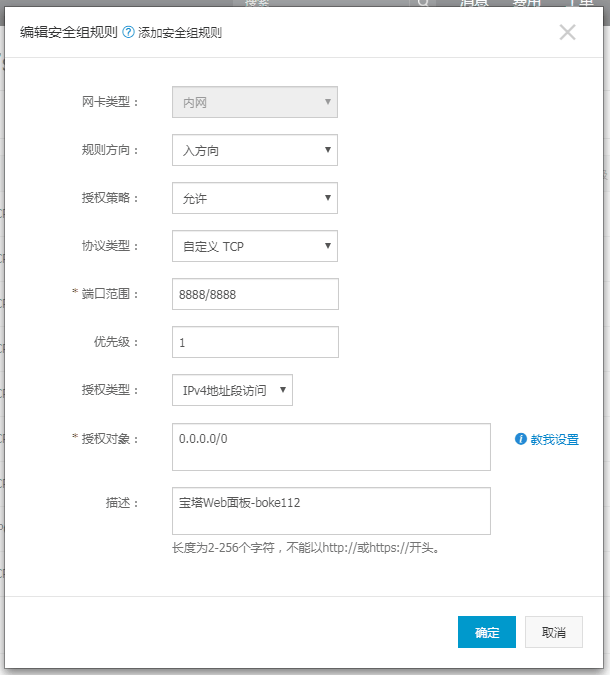The image size is (610, 675).
Task: Click the 端口范围 field containing 8888/8888
Action: pos(255,294)
